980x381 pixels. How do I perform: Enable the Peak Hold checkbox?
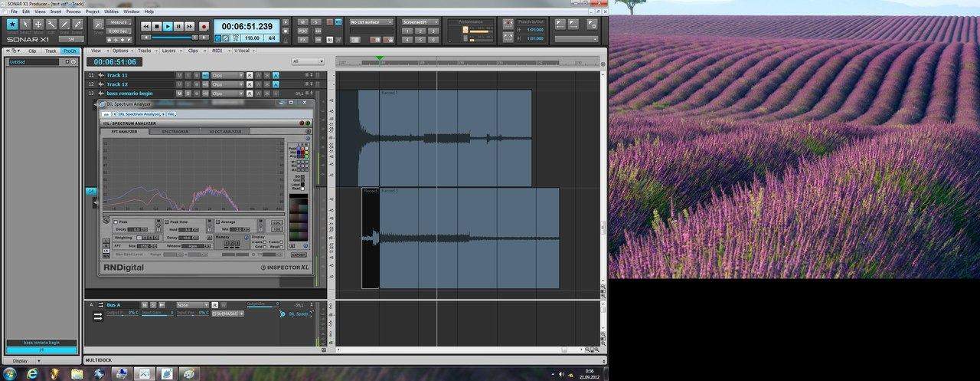(165, 222)
